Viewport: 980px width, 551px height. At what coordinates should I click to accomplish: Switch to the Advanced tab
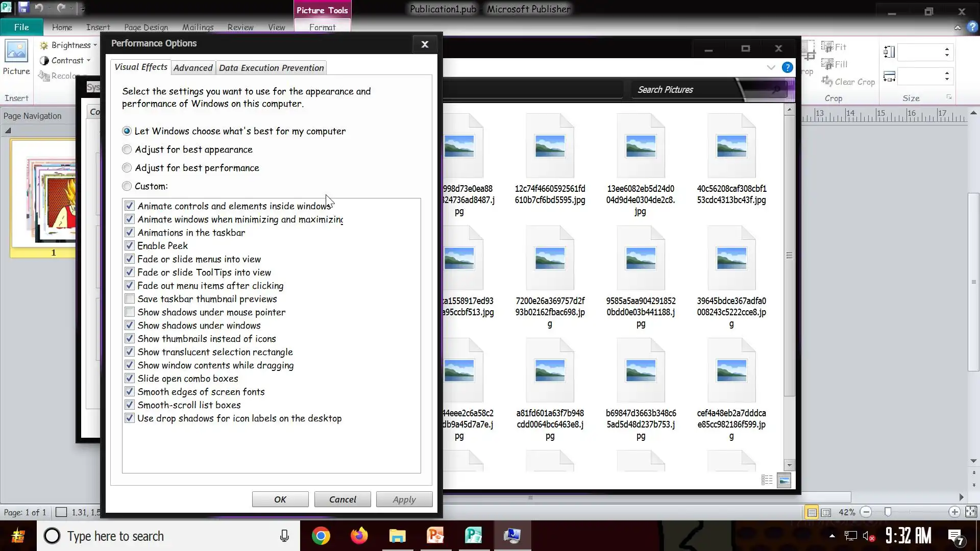pos(193,68)
